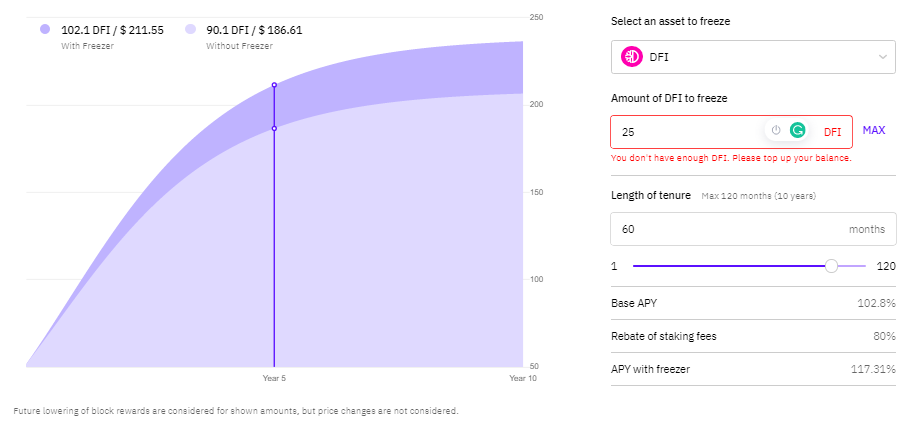Screen dimensions: 909x423
Task: Click the upper chart marker at Year 5
Action: click(274, 85)
